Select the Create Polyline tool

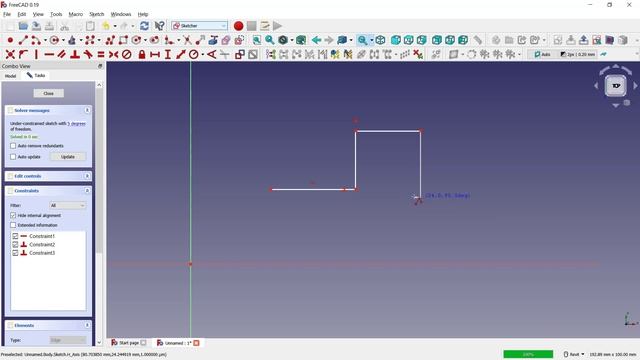(x=110, y=40)
